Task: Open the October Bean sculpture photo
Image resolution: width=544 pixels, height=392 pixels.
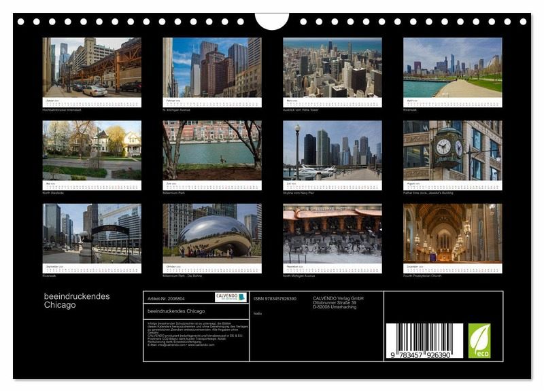Action: pos(212,233)
